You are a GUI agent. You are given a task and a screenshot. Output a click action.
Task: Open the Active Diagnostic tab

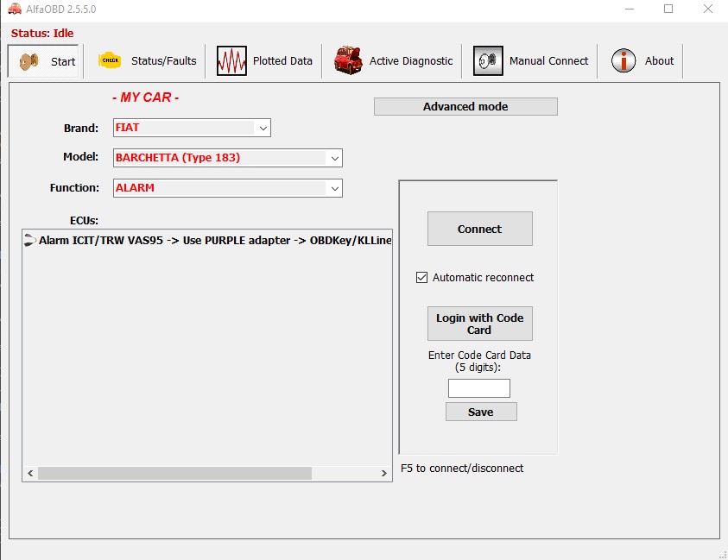tap(411, 61)
